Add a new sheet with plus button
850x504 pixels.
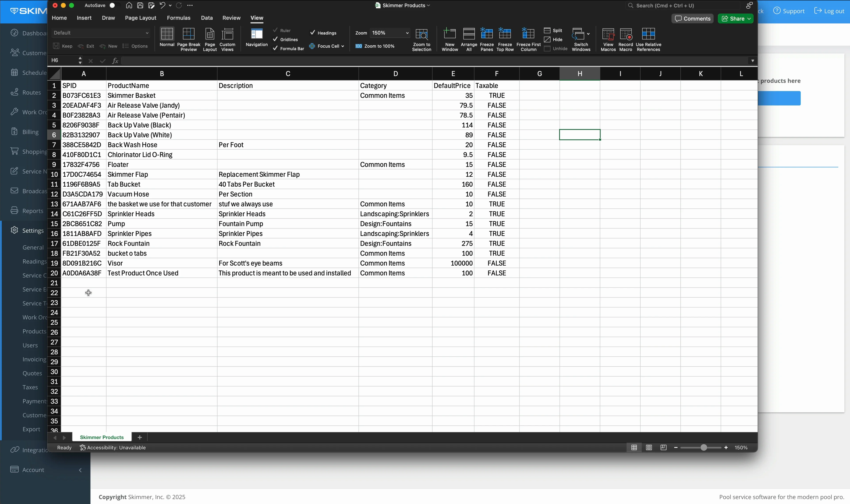click(140, 437)
